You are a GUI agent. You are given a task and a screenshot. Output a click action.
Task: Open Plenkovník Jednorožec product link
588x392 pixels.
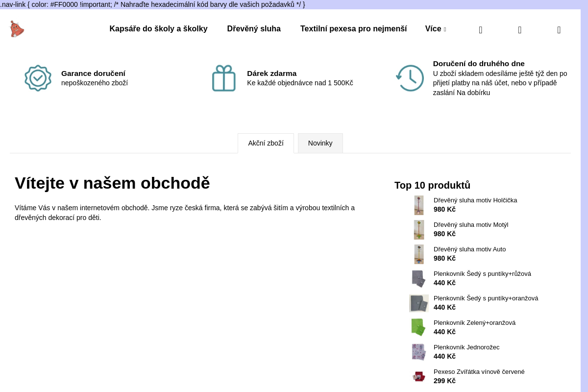(x=466, y=347)
